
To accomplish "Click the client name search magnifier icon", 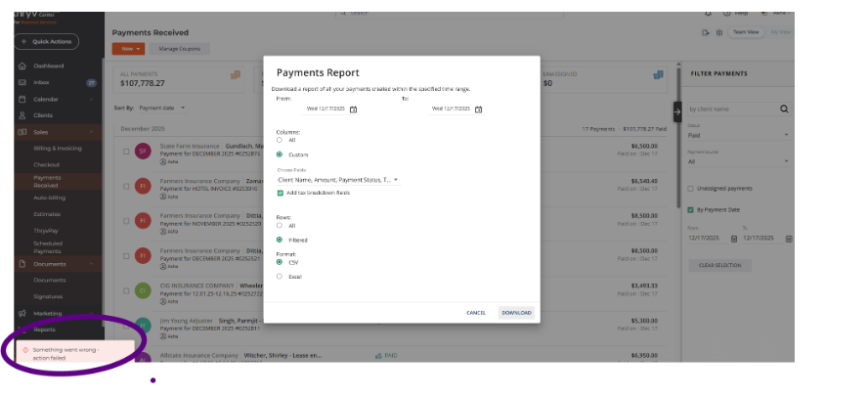I will 784,109.
